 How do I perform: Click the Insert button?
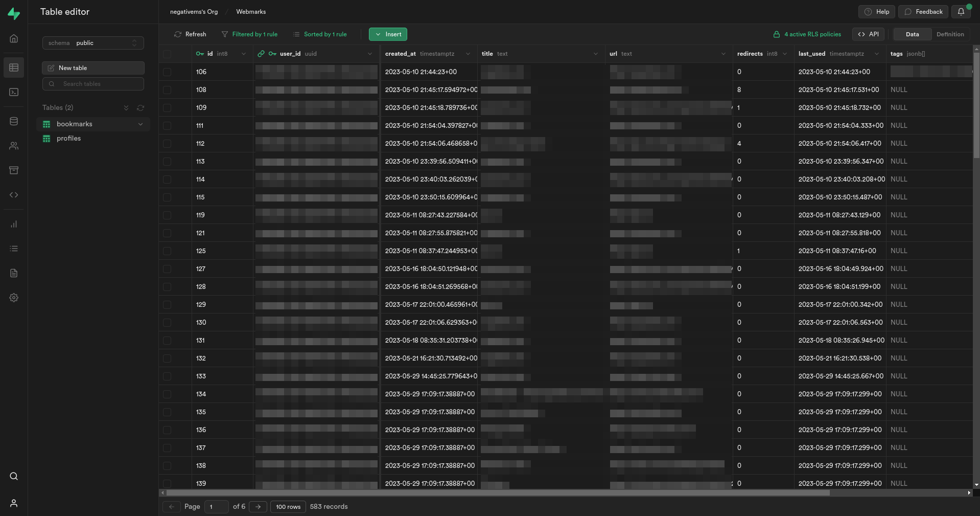[x=388, y=34]
